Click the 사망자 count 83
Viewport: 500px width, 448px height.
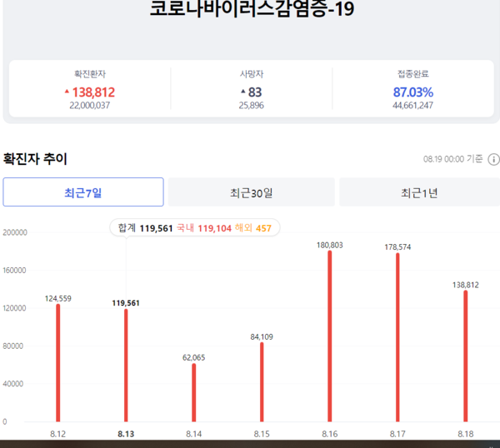pos(255,92)
